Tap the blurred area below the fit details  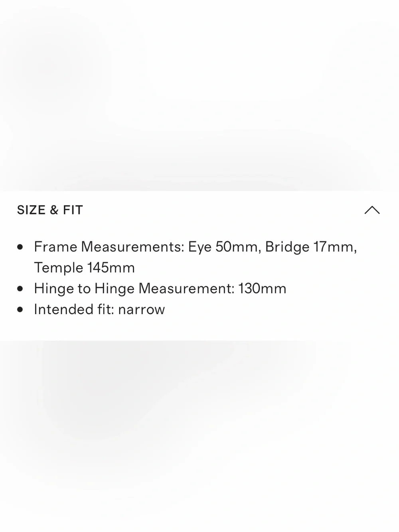pos(199,436)
